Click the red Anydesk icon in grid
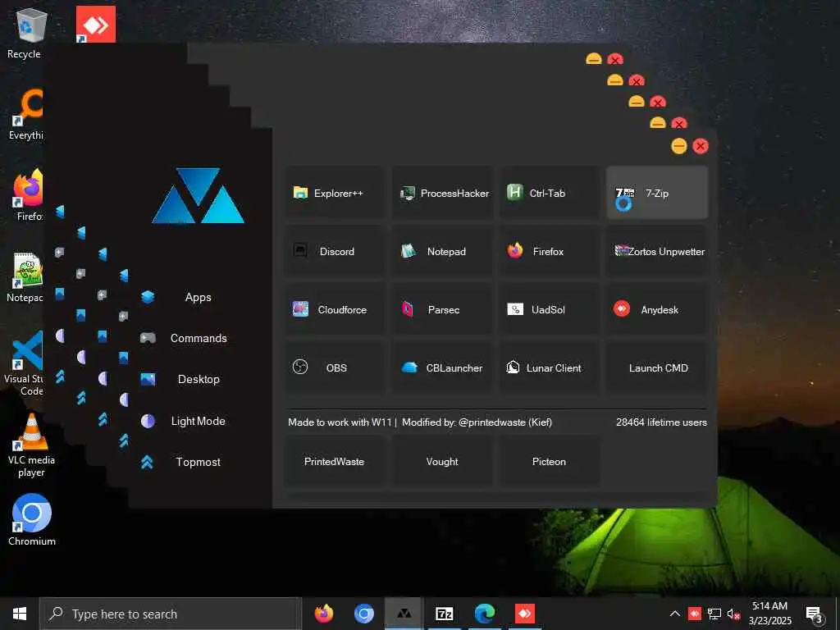This screenshot has width=840, height=630. click(x=622, y=308)
